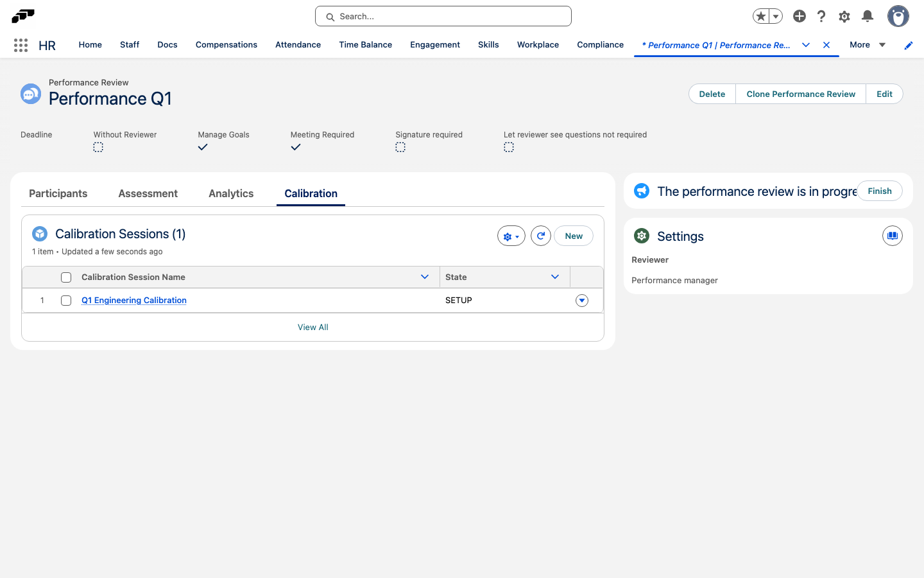Open the book icon in Settings card
924x578 pixels.
(893, 236)
